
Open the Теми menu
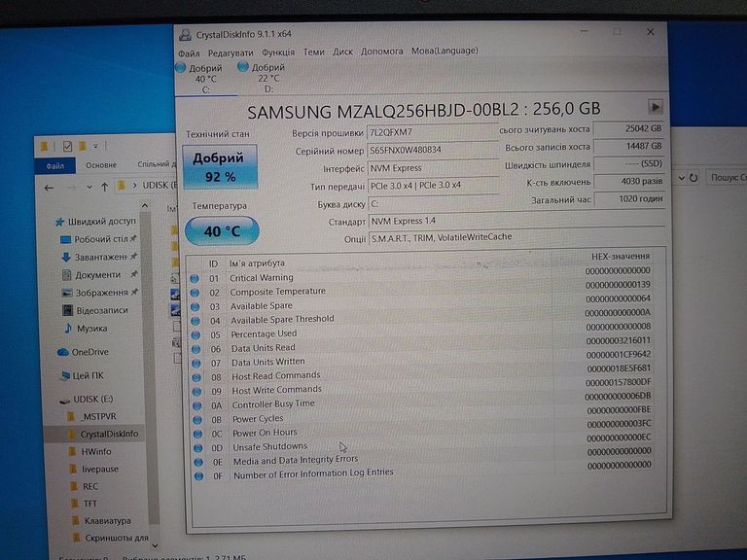click(313, 52)
